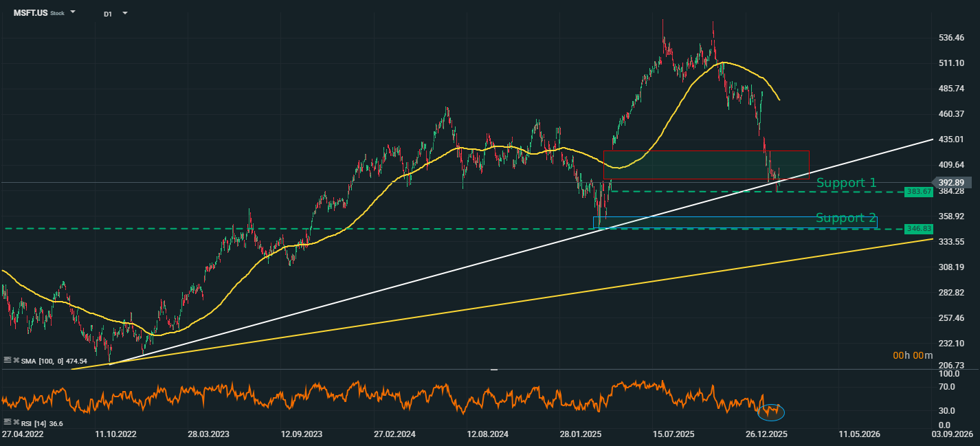Remove the RSI indicator with X icon
The width and height of the screenshot is (980, 446).
coord(15,423)
